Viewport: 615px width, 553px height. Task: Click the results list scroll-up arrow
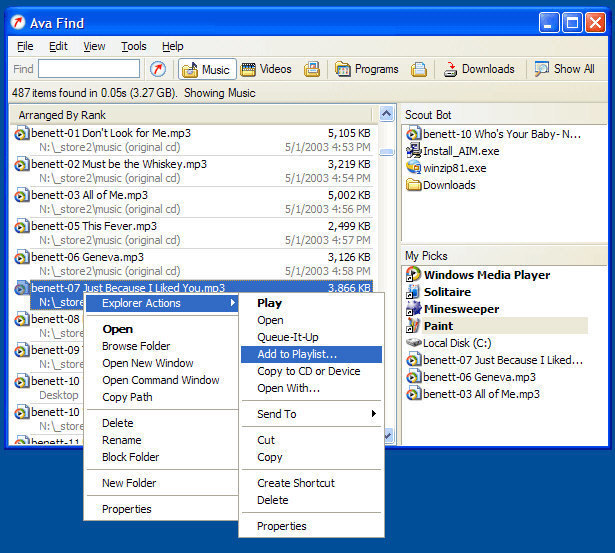point(386,114)
